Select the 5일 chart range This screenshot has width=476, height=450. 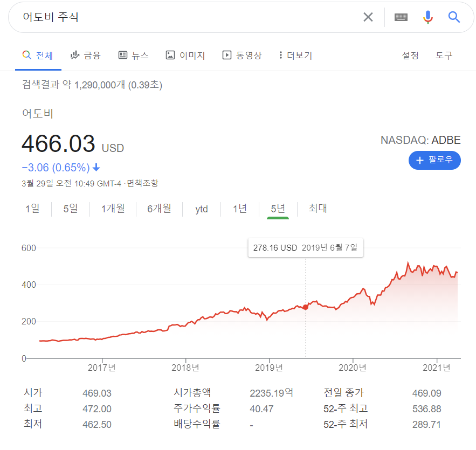tap(71, 209)
